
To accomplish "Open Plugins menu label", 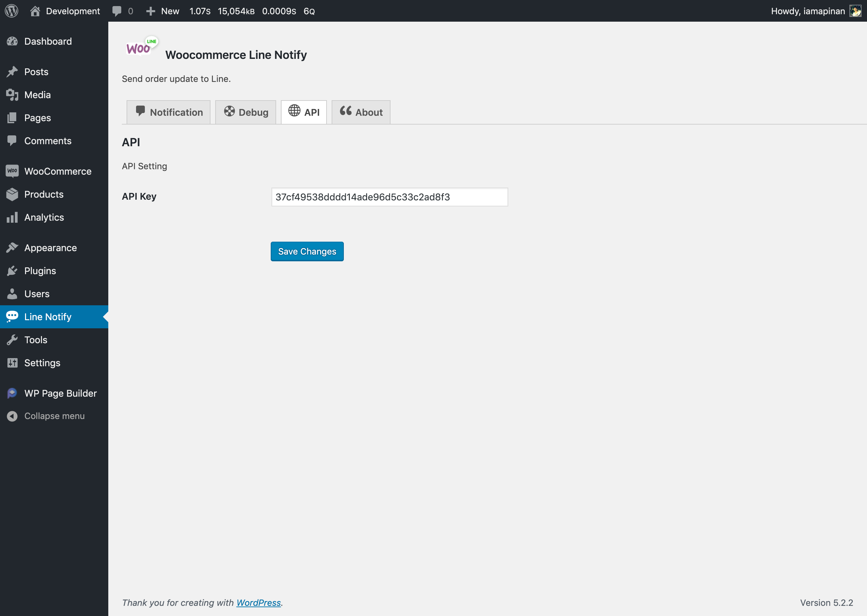I will coord(40,271).
